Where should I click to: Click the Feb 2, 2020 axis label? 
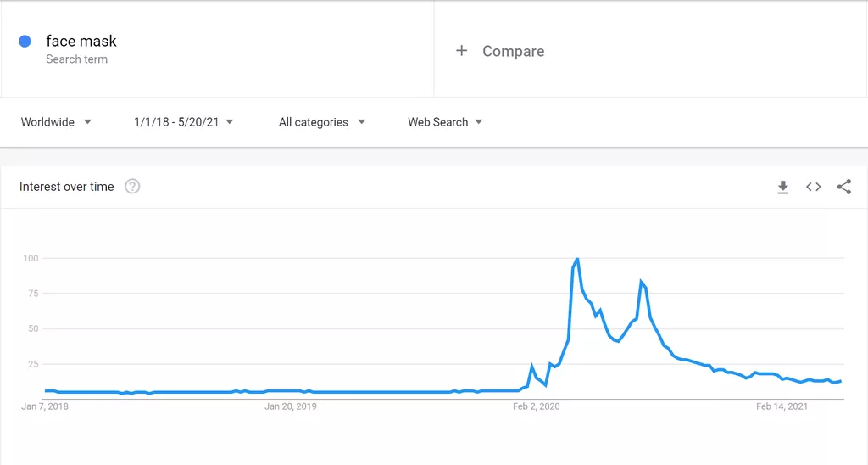[536, 406]
